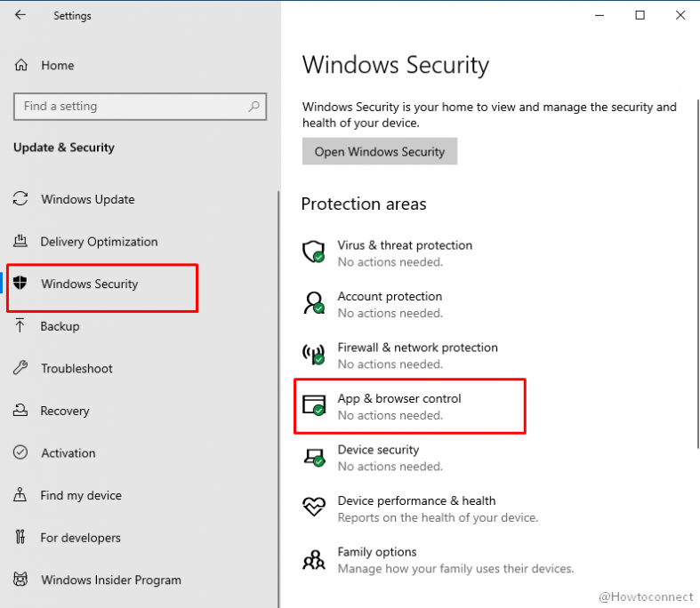700x608 pixels.
Task: Click the Recovery icon
Action: point(20,410)
